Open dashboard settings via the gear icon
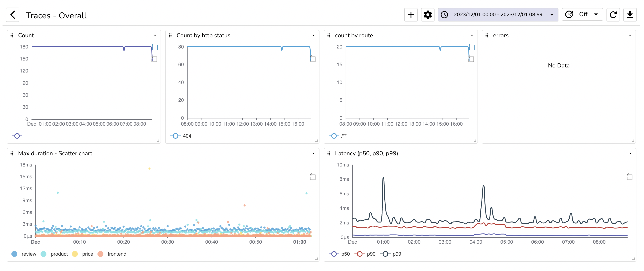The width and height of the screenshot is (644, 271). [428, 15]
